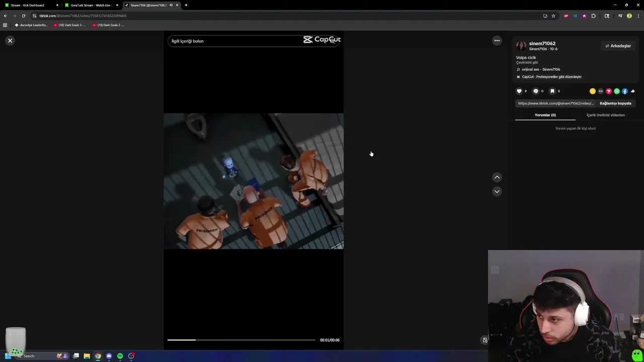Viewport: 644px width, 362px height.
Task: Open ducvolpe LeaderBo... bookmark
Action: pyautogui.click(x=31, y=25)
